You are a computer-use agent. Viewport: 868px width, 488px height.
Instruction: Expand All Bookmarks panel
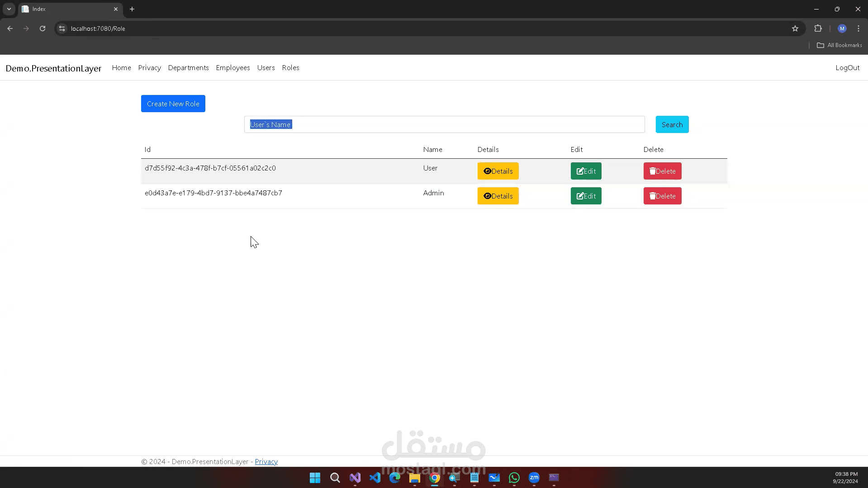click(x=839, y=45)
